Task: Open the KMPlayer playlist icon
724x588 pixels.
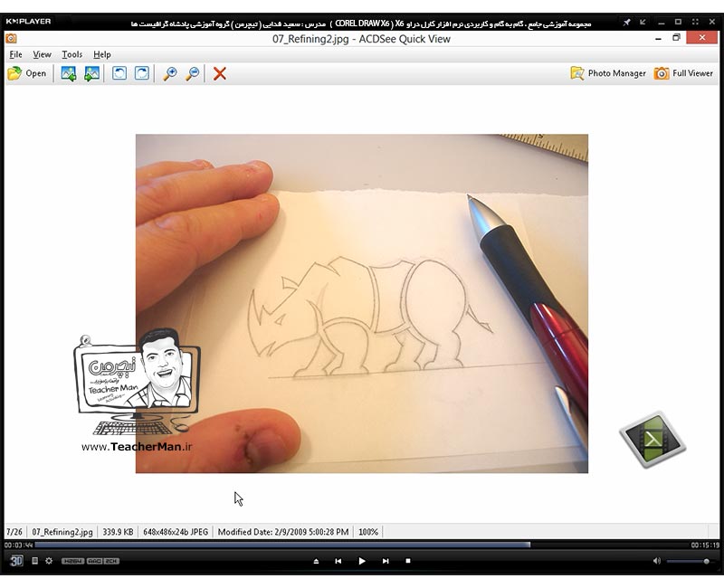Action: (34, 561)
